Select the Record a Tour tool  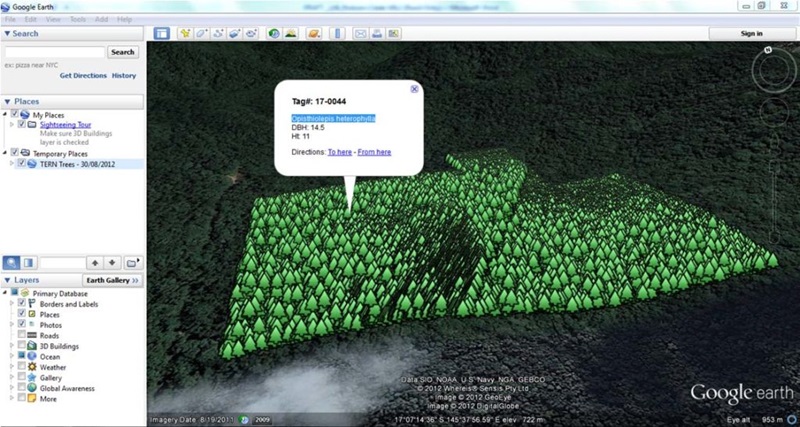(251, 34)
